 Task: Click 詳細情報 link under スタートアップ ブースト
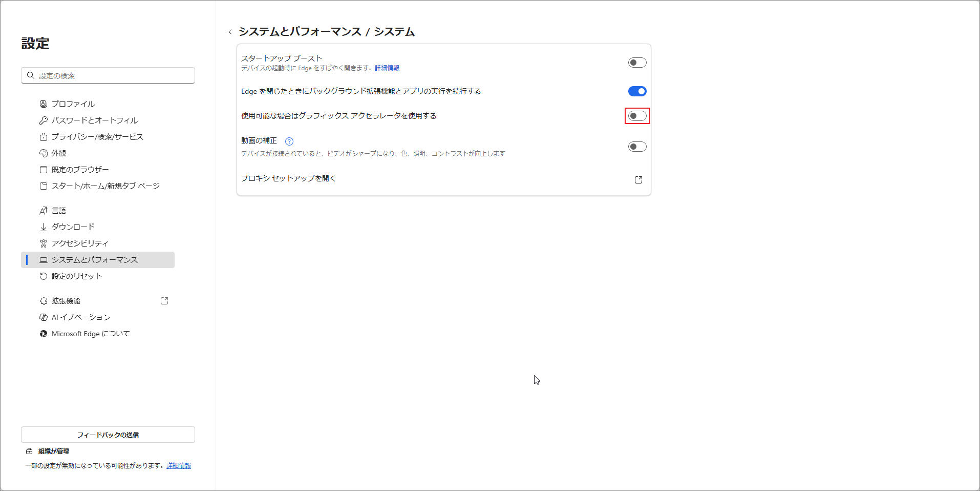[387, 67]
